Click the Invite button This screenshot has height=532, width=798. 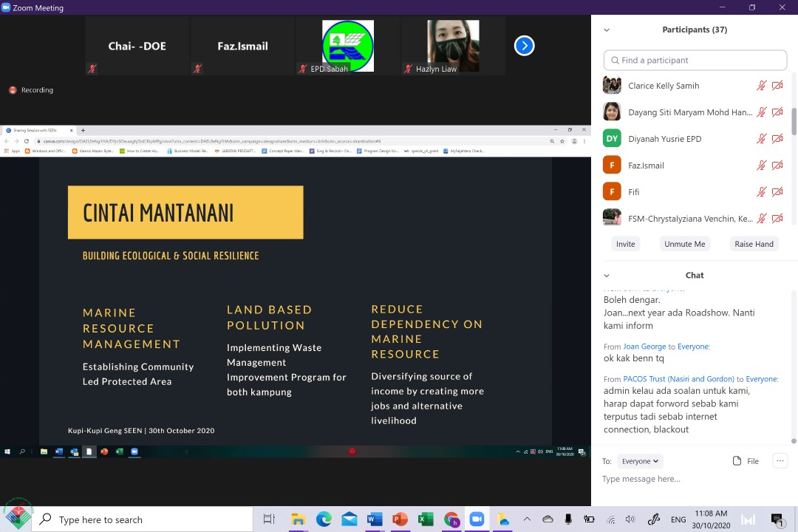click(626, 244)
